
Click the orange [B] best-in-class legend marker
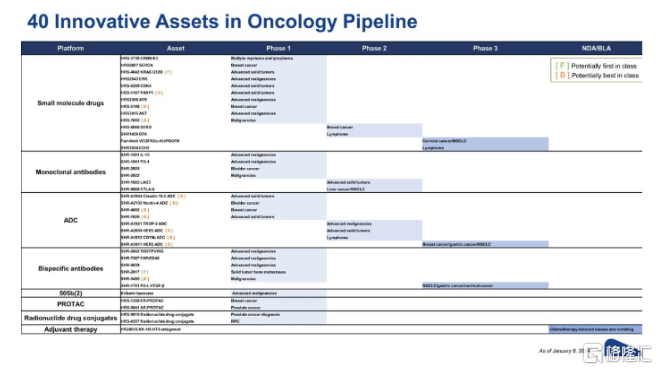[562, 76]
